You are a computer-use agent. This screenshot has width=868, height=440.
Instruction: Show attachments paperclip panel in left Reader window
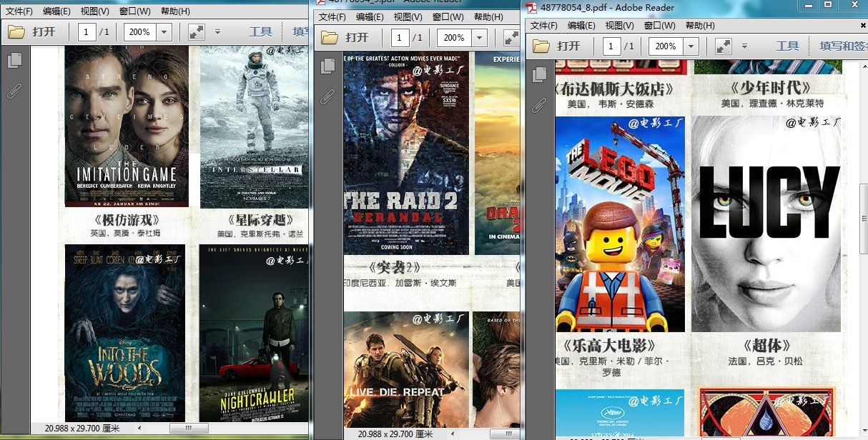[14, 91]
